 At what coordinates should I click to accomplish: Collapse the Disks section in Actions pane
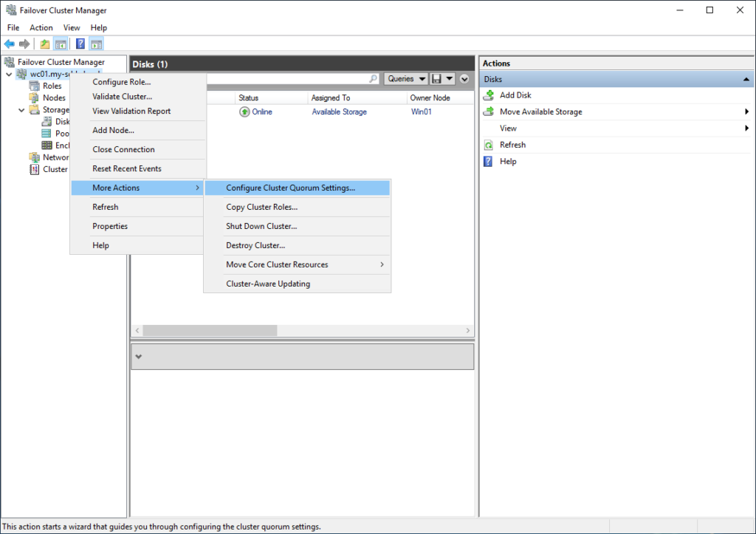(x=746, y=79)
